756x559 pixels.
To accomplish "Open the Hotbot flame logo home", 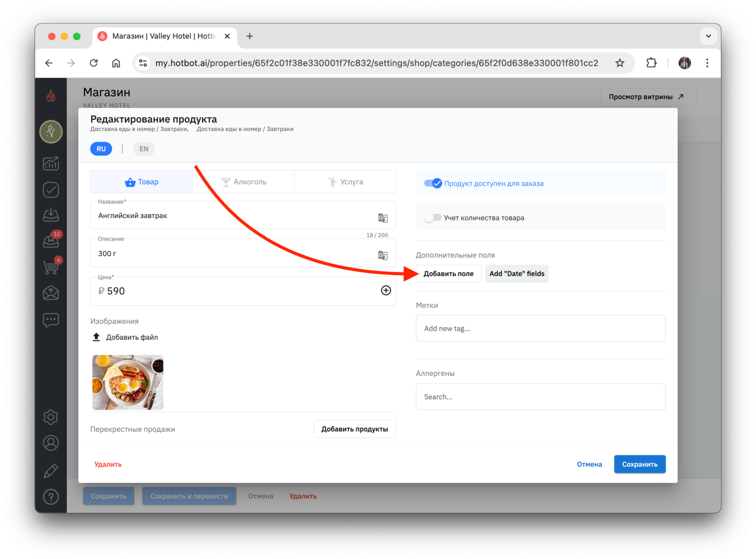I will click(x=51, y=95).
